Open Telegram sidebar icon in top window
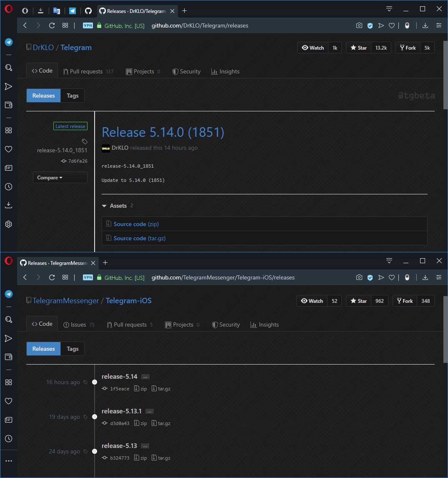Viewport: 448px width, 478px height. coord(8,42)
